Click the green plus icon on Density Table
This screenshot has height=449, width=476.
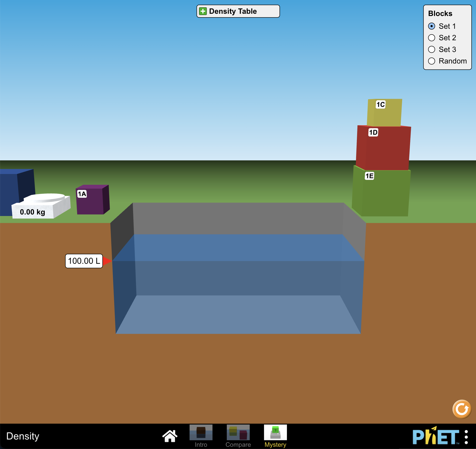(x=203, y=11)
